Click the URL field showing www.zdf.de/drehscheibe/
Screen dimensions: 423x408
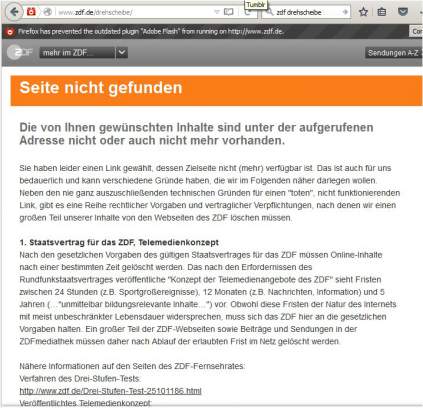133,12
